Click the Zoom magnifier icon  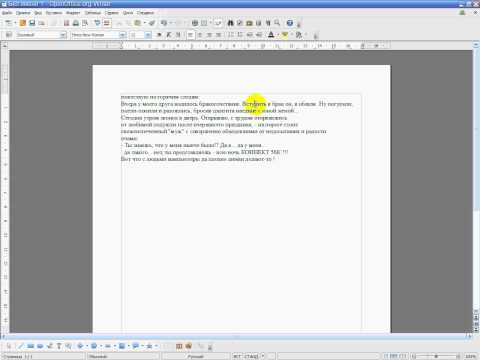tap(277, 23)
